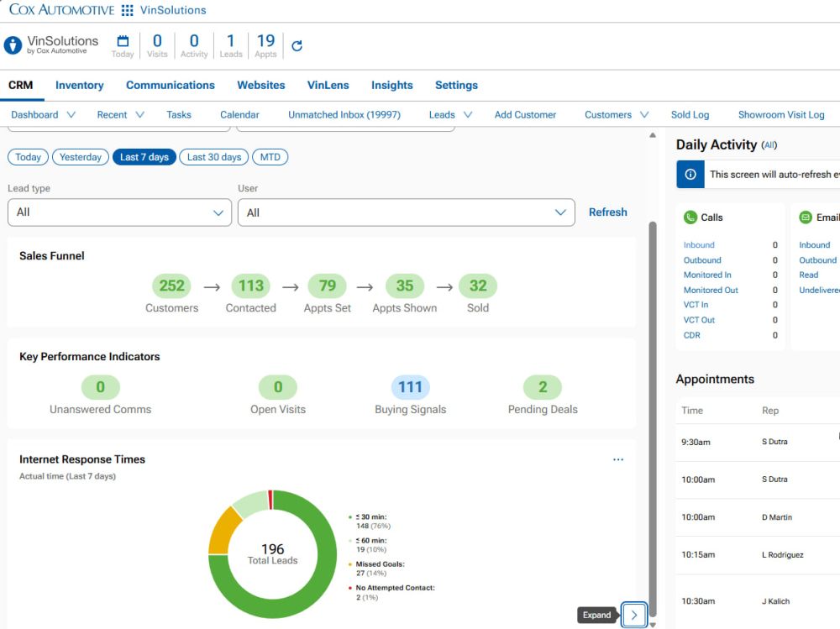The width and height of the screenshot is (840, 629).
Task: Click the Calls Outbound link
Action: coord(702,259)
